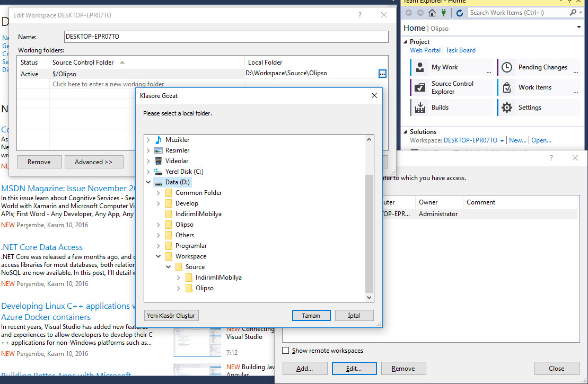Refresh the Team Explorer page
588x384 pixels.
[x=459, y=13]
